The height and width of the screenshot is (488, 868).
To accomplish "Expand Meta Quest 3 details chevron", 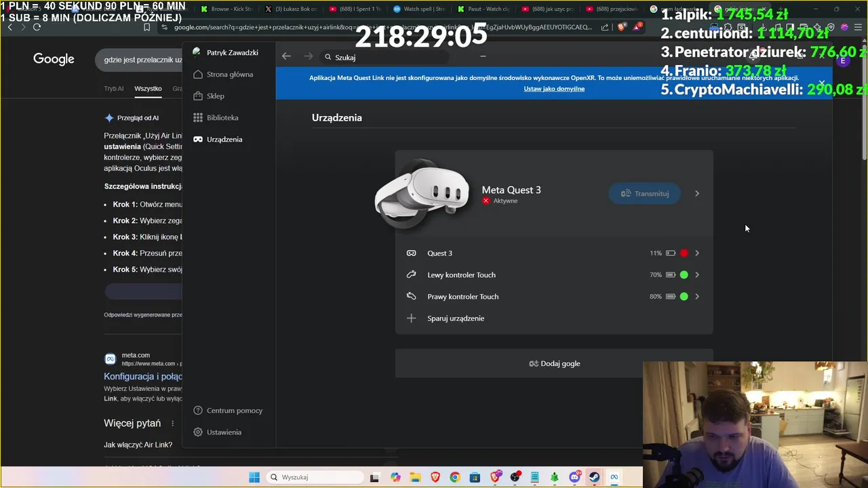I will [x=697, y=194].
